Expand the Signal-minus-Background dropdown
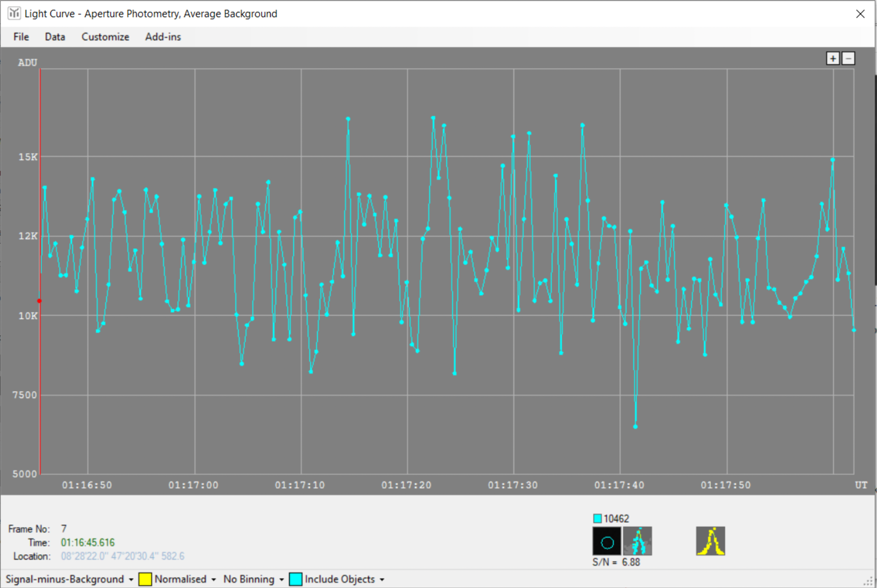Image resolution: width=877 pixels, height=588 pixels. [x=131, y=580]
